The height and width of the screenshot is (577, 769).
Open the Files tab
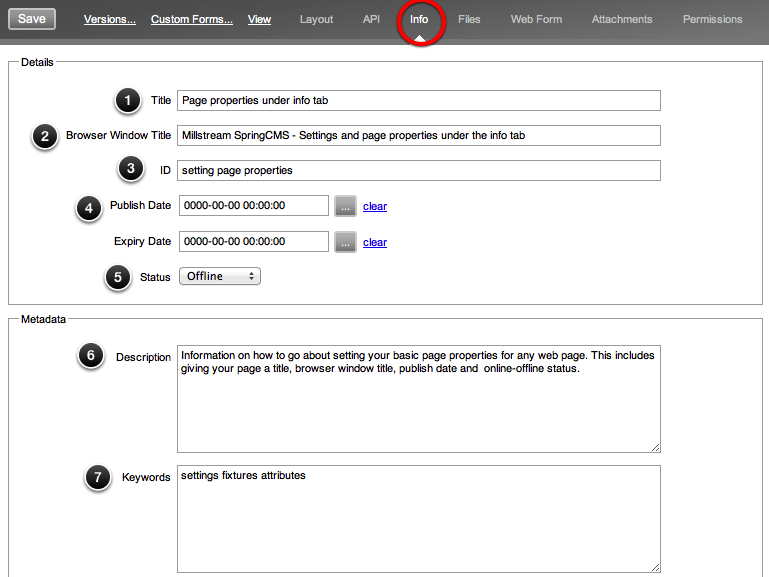pyautogui.click(x=469, y=19)
